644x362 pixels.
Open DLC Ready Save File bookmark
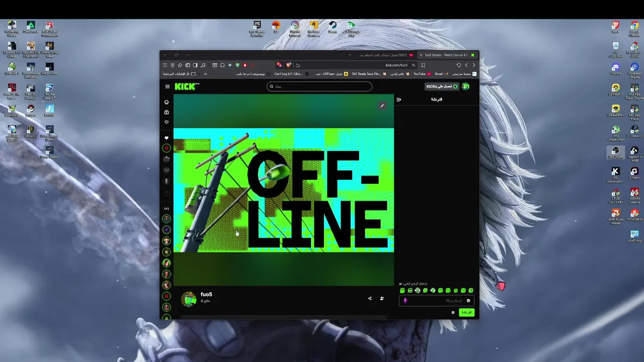[x=369, y=74]
